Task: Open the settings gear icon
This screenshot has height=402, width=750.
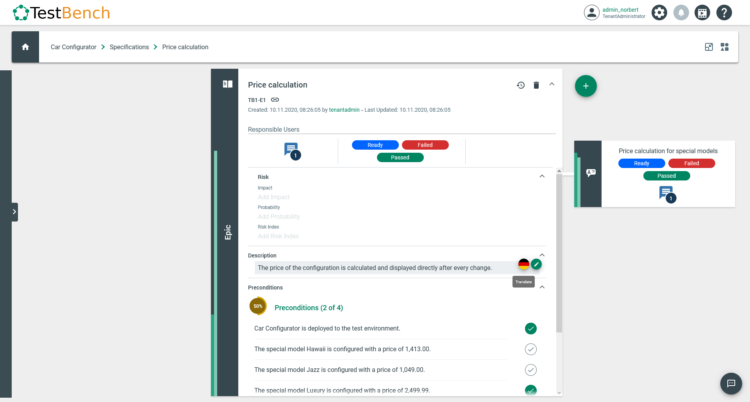Action: 659,12
